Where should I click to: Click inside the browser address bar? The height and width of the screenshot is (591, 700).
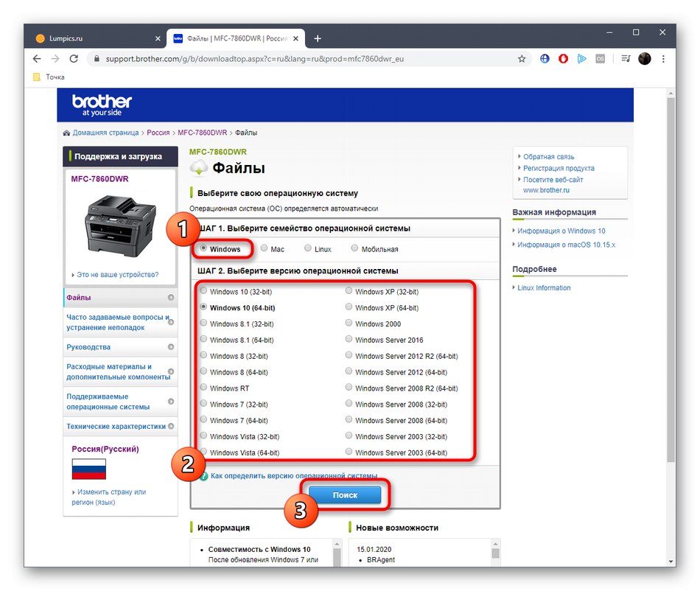tap(295, 58)
